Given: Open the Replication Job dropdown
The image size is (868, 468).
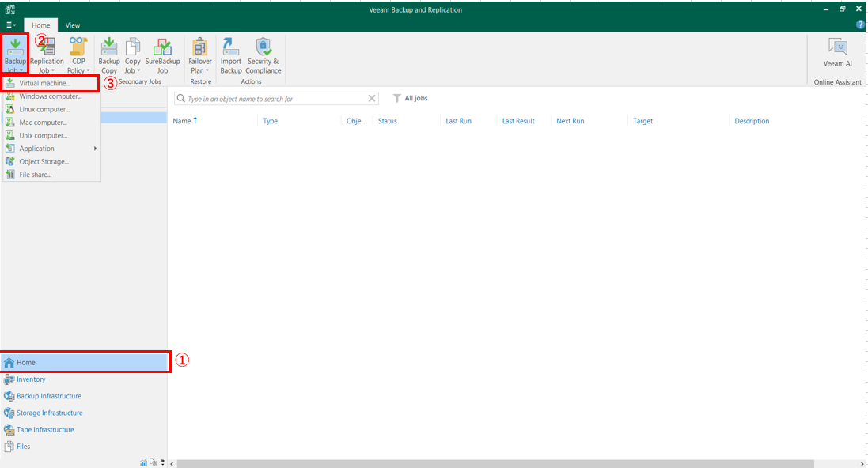Looking at the screenshot, I should tap(47, 55).
